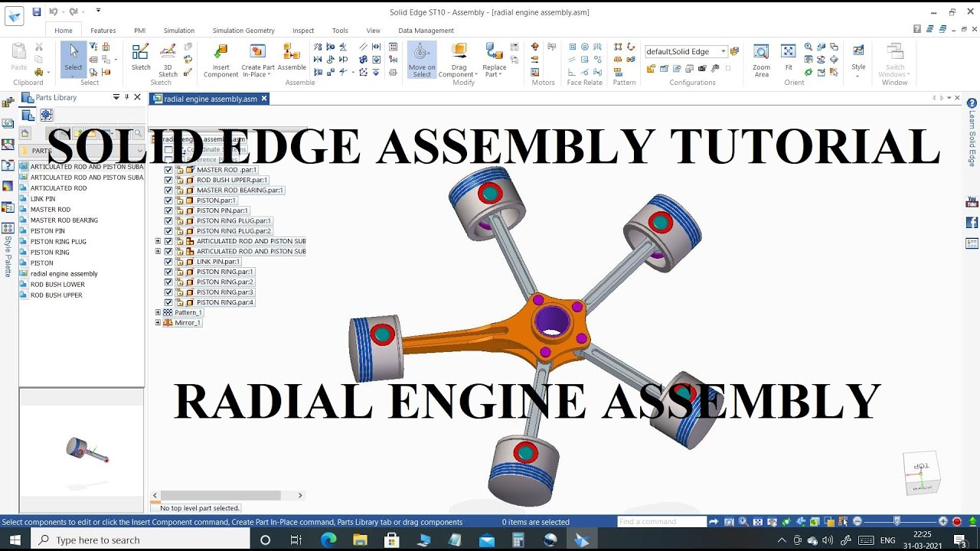Open the Learn Solid Edge side panel
This screenshot has height=551, width=980.
click(x=972, y=132)
